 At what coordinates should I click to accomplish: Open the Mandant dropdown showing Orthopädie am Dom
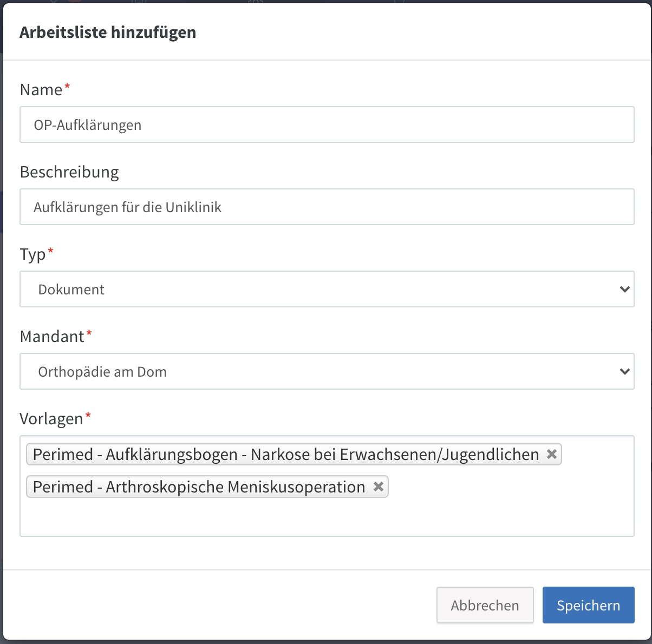click(327, 371)
